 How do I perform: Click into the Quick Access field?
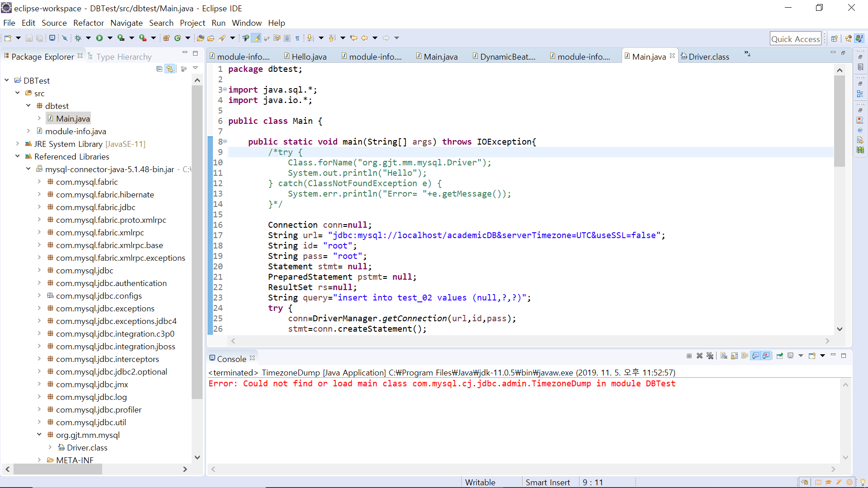(x=796, y=39)
